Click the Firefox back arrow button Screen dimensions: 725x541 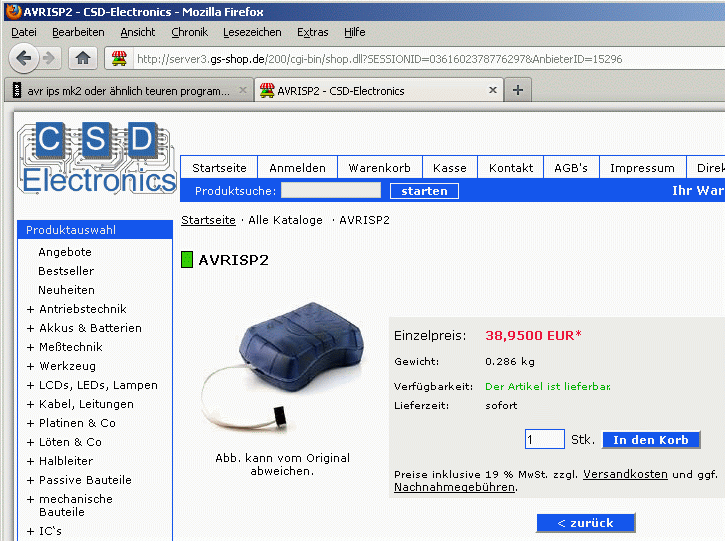(24, 58)
